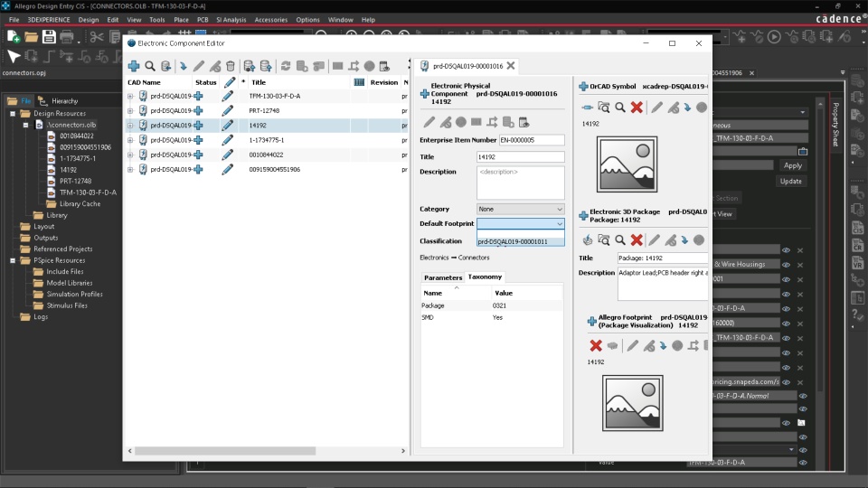Click magnifier icon under OrCAD Symbol section
Image resolution: width=868 pixels, height=488 pixels.
coord(620,108)
